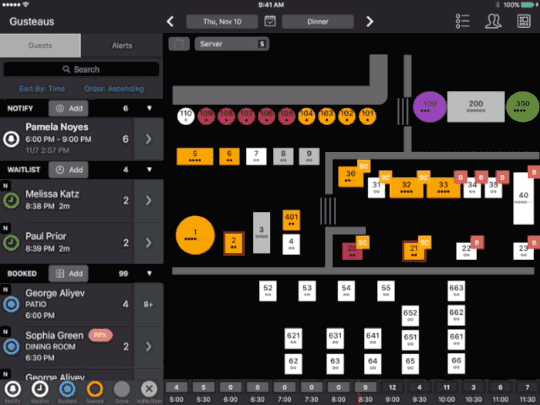Viewport: 540px width, 405px height.
Task: Click Paul Prior waitlist clock icon
Action: [11, 243]
